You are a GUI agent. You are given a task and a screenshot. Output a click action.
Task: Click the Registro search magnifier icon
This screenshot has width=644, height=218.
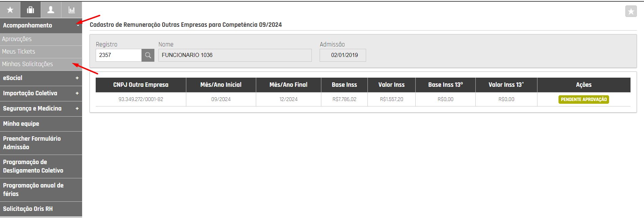148,55
